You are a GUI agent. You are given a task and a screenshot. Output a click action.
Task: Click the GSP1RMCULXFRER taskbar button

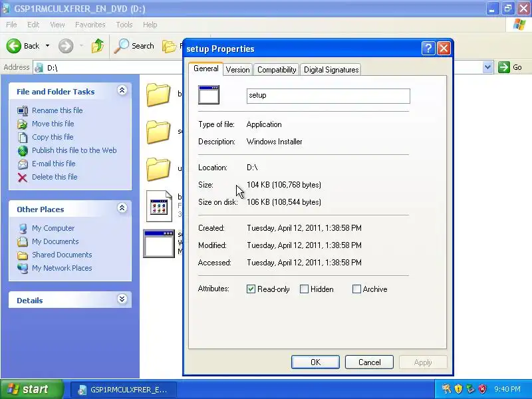point(124,390)
